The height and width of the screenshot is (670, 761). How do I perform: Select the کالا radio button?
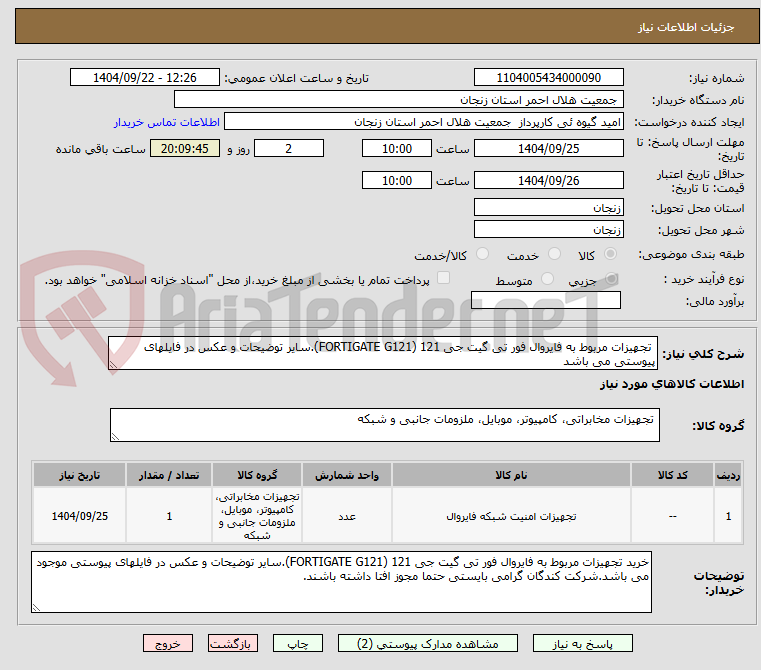tap(610, 254)
